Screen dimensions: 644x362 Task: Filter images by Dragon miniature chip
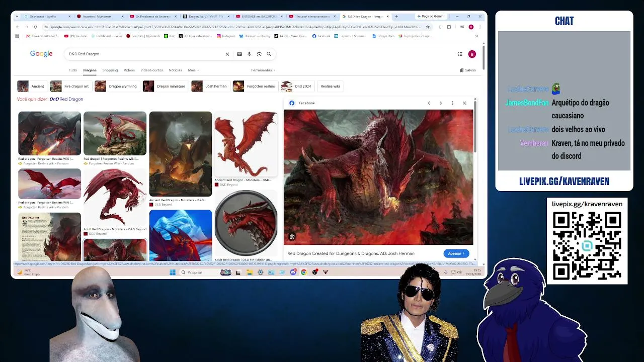tap(165, 86)
